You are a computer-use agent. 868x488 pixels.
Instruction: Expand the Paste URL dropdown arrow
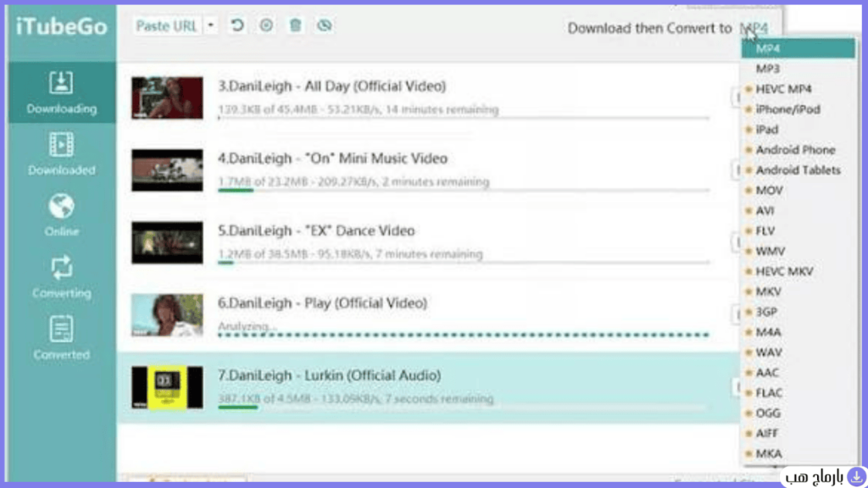(210, 26)
